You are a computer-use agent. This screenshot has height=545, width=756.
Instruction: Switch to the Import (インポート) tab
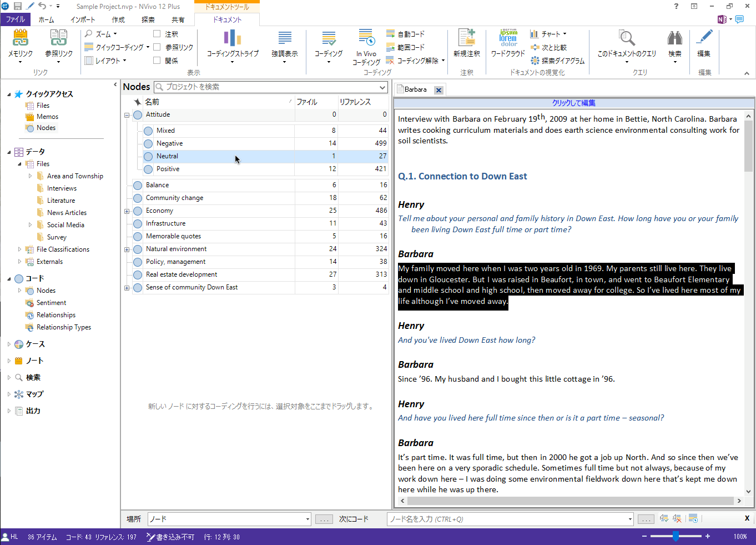click(x=83, y=19)
